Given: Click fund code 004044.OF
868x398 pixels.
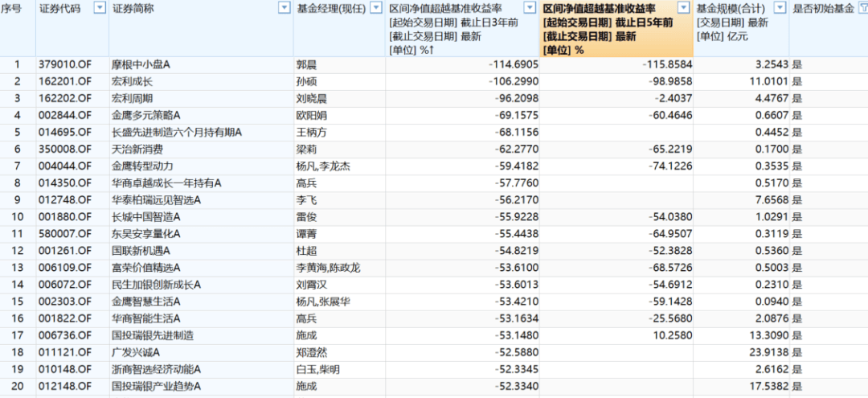Looking at the screenshot, I should pyautogui.click(x=65, y=166).
